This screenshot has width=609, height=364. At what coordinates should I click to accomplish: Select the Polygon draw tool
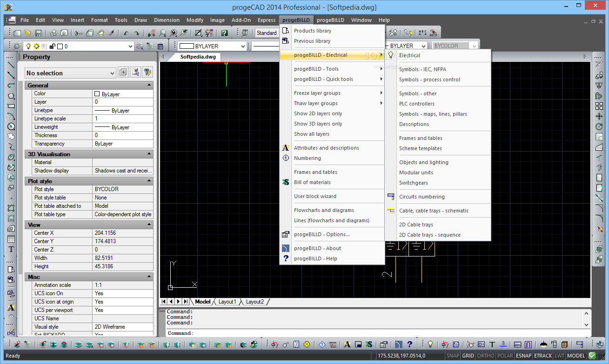[x=11, y=96]
